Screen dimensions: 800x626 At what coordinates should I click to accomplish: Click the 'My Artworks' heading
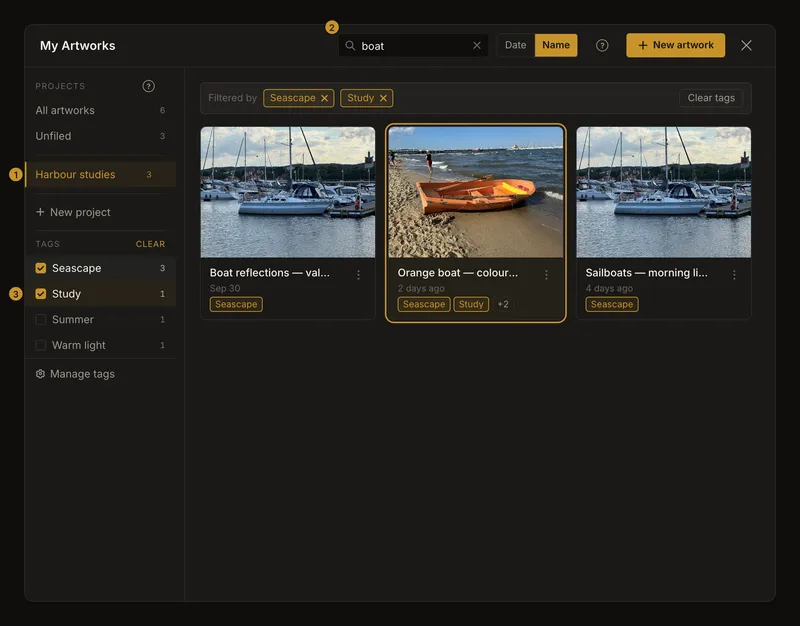pos(78,45)
